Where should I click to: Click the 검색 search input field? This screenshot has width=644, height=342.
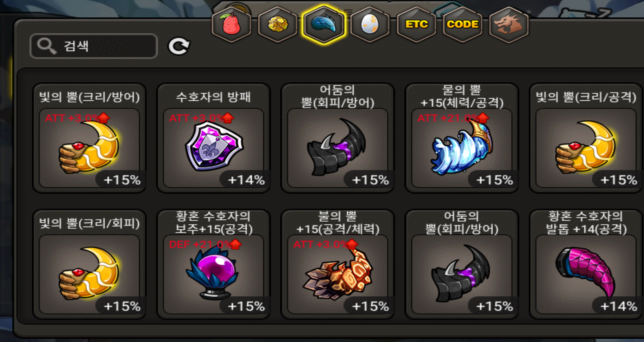[x=94, y=46]
